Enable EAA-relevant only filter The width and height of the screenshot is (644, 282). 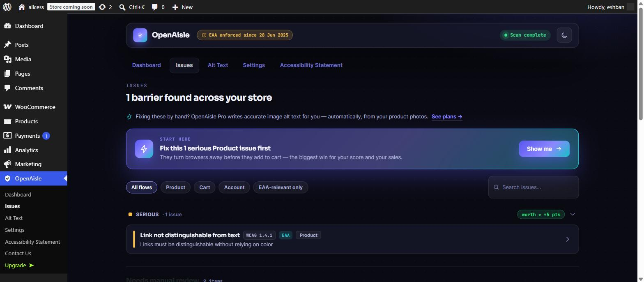(281, 187)
